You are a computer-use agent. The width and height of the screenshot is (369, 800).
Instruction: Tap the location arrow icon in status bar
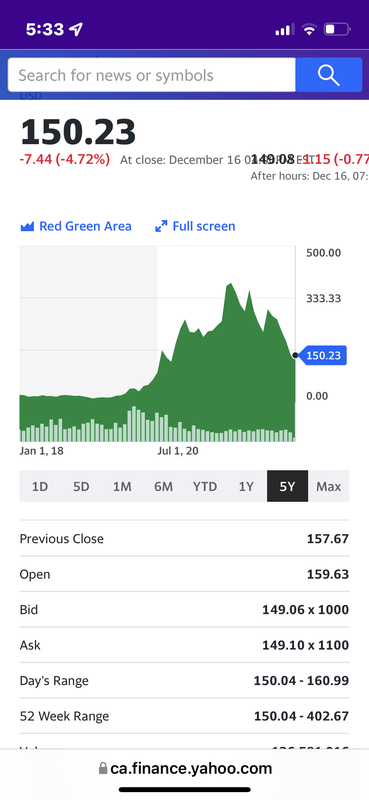coord(76,30)
